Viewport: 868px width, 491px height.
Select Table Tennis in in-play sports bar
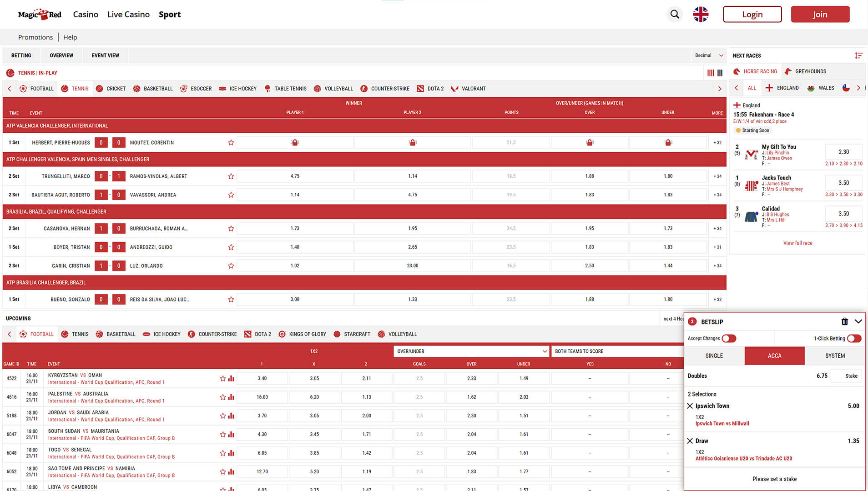(286, 89)
